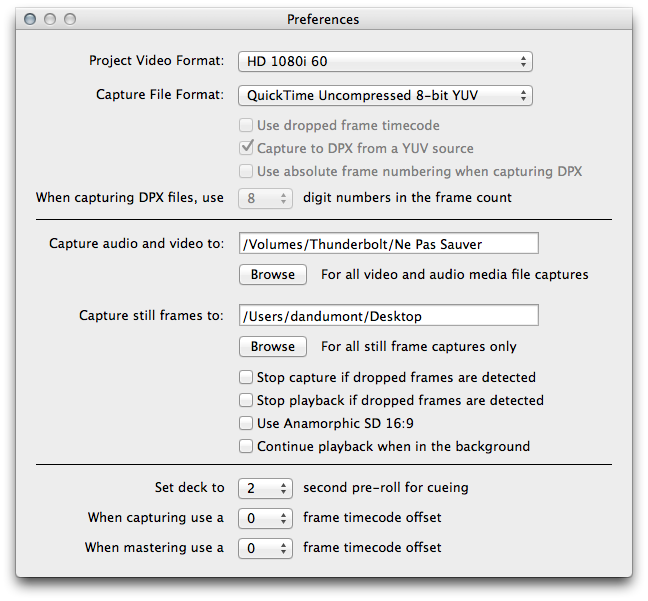This screenshot has width=648, height=601.
Task: Toggle Continue playback when in the background
Action: point(246,446)
